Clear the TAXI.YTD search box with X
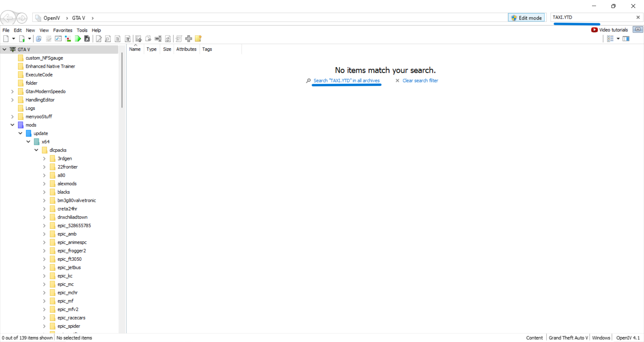Screen dimensions: 644x342 click(x=638, y=17)
